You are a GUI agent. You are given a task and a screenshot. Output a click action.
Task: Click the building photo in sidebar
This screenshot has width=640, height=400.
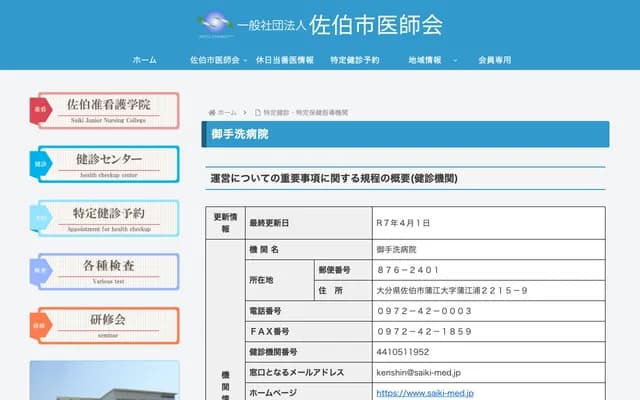point(105,380)
